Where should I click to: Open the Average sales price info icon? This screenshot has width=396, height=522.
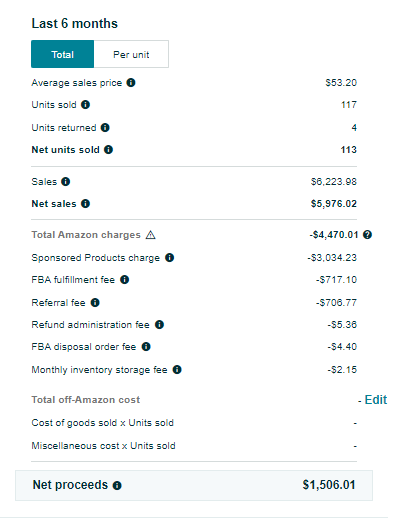coord(131,82)
